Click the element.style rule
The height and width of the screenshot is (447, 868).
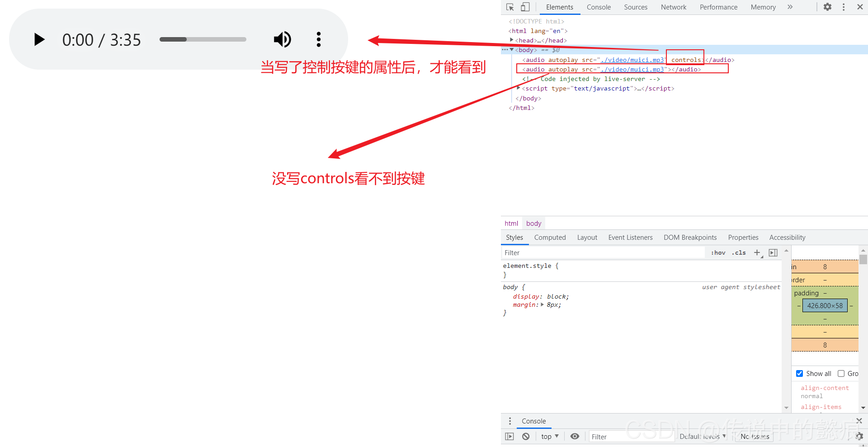tap(531, 266)
